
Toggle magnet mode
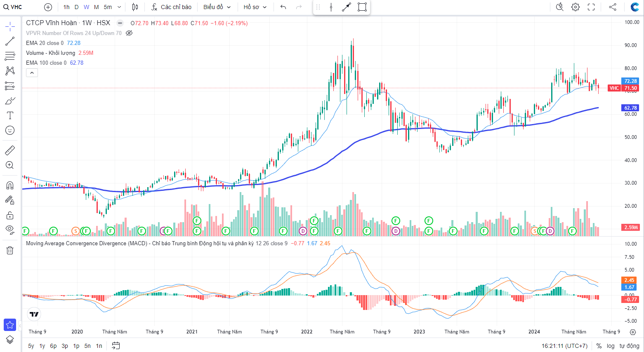10,185
